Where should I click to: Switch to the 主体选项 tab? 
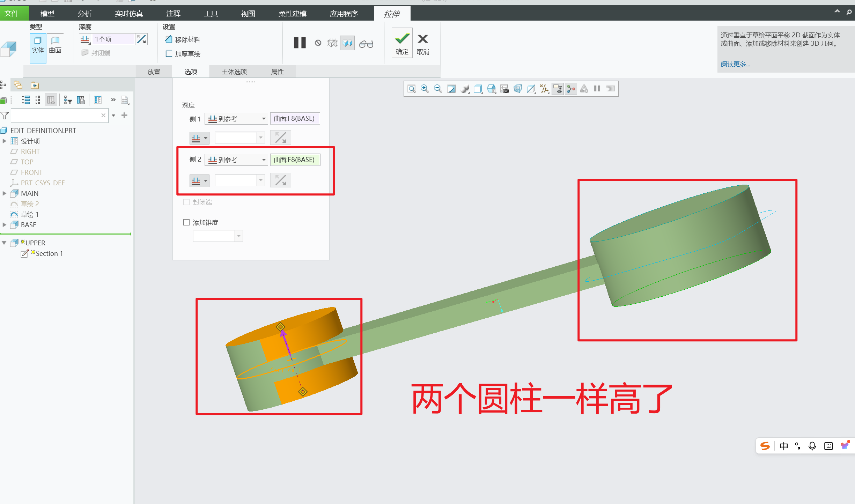234,72
